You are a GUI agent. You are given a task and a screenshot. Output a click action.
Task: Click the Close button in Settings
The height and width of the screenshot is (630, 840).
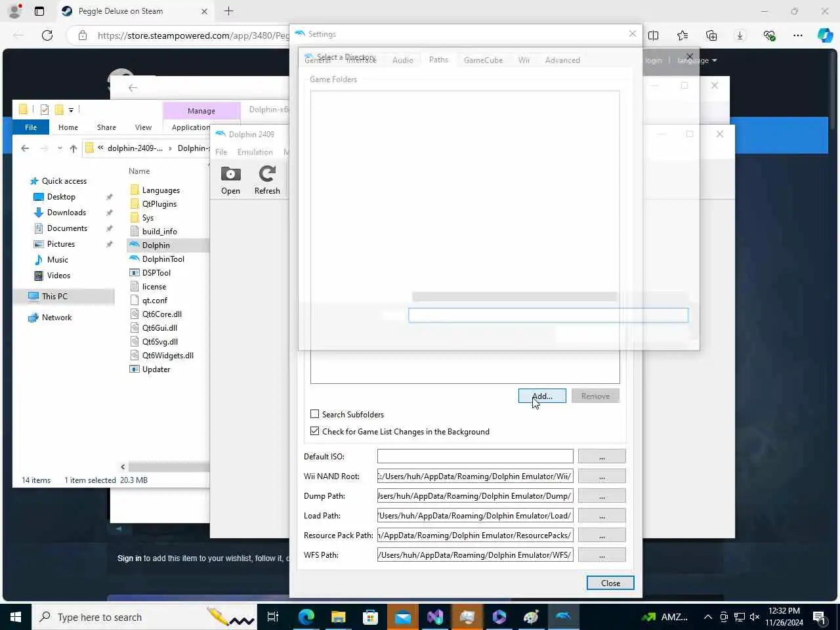610,583
